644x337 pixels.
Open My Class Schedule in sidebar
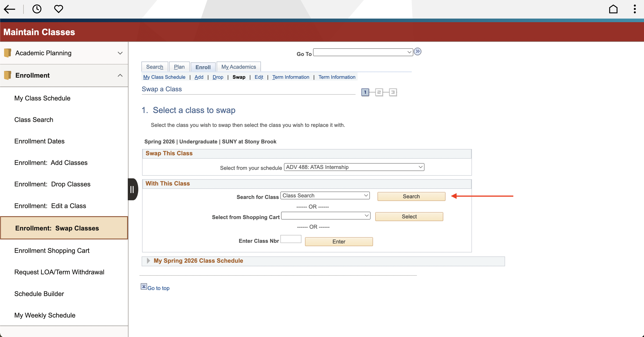[42, 98]
